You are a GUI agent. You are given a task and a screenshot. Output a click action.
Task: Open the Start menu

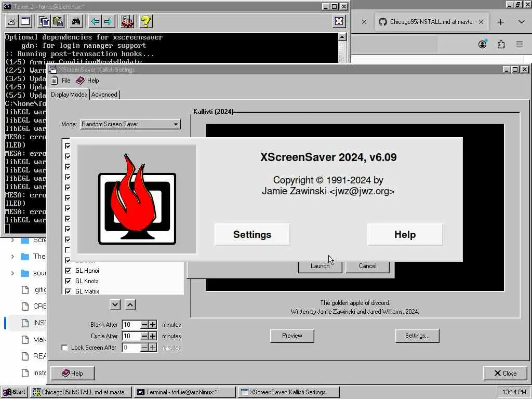tap(14, 392)
